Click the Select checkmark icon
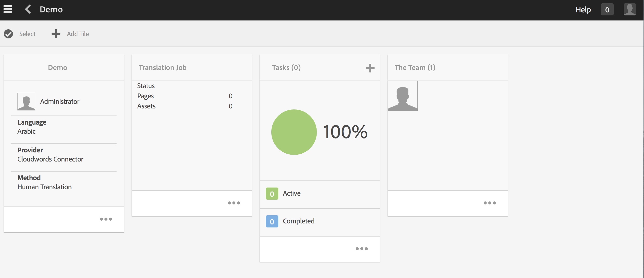 (x=8, y=34)
